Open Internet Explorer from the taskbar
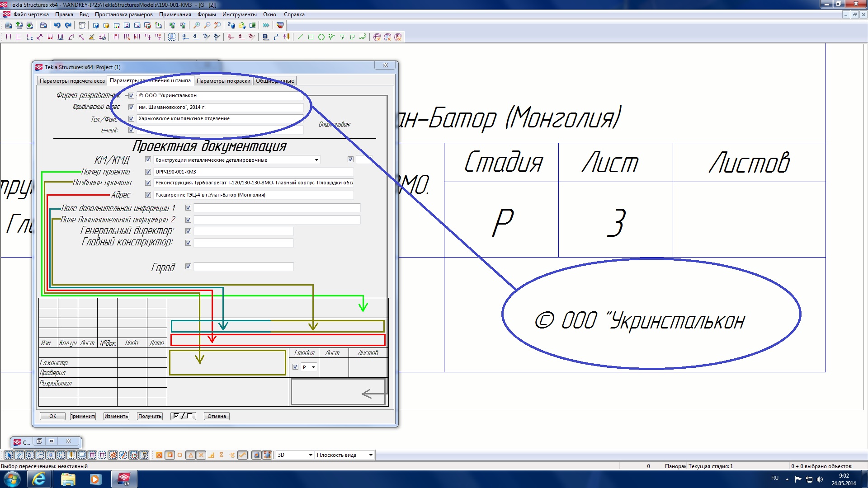Image resolution: width=868 pixels, height=488 pixels. point(39,479)
